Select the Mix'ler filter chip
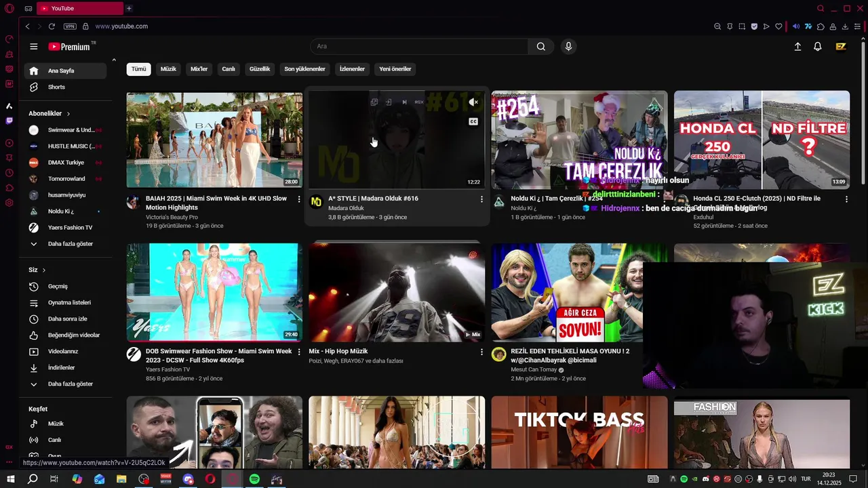This screenshot has height=488, width=868. click(199, 69)
